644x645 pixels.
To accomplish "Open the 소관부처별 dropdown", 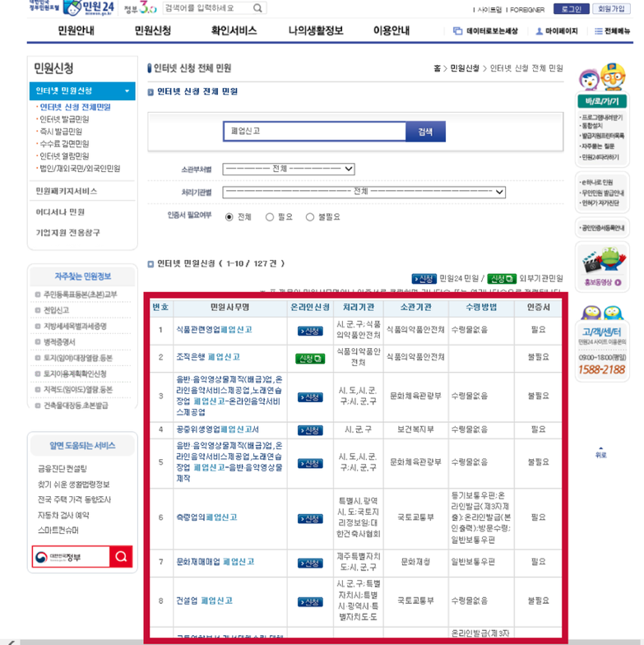I will pyautogui.click(x=288, y=169).
